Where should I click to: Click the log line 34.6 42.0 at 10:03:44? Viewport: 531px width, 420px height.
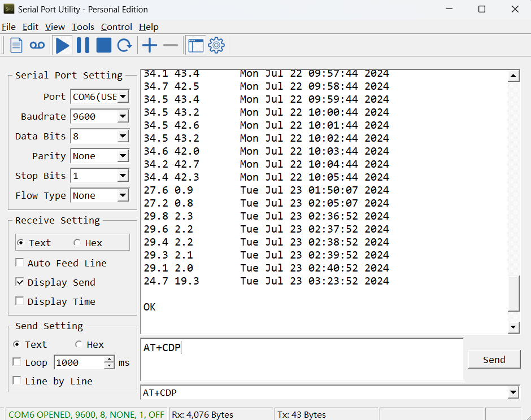[266, 151]
